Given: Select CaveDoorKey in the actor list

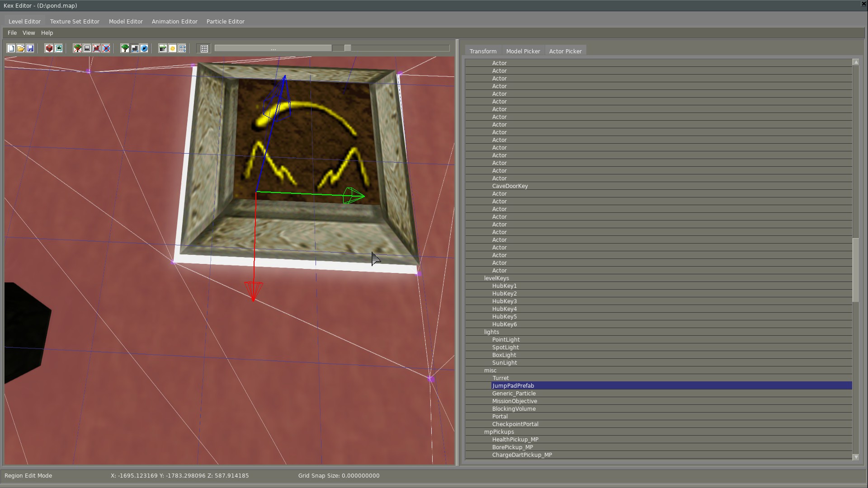Looking at the screenshot, I should (509, 186).
